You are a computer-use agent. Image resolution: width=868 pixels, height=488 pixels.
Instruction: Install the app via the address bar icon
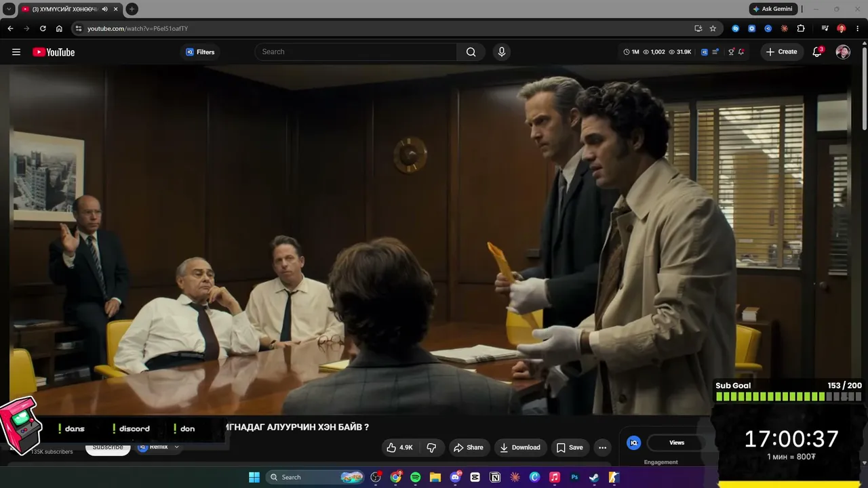click(698, 28)
